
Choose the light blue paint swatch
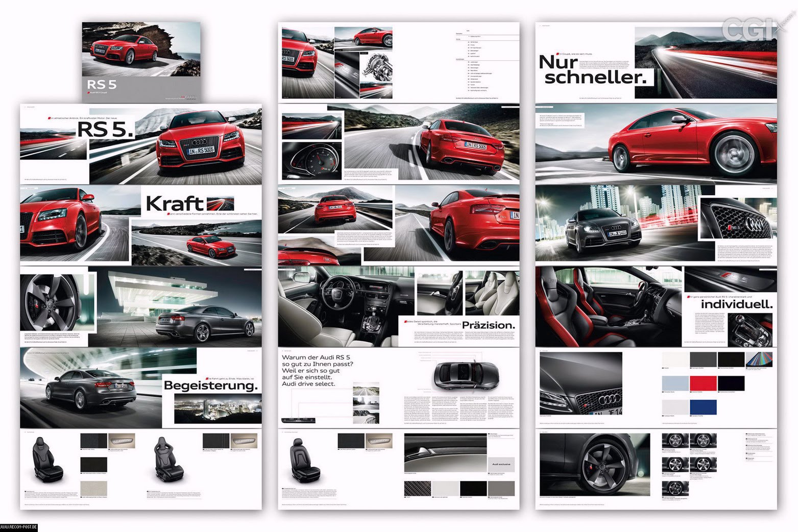click(675, 383)
